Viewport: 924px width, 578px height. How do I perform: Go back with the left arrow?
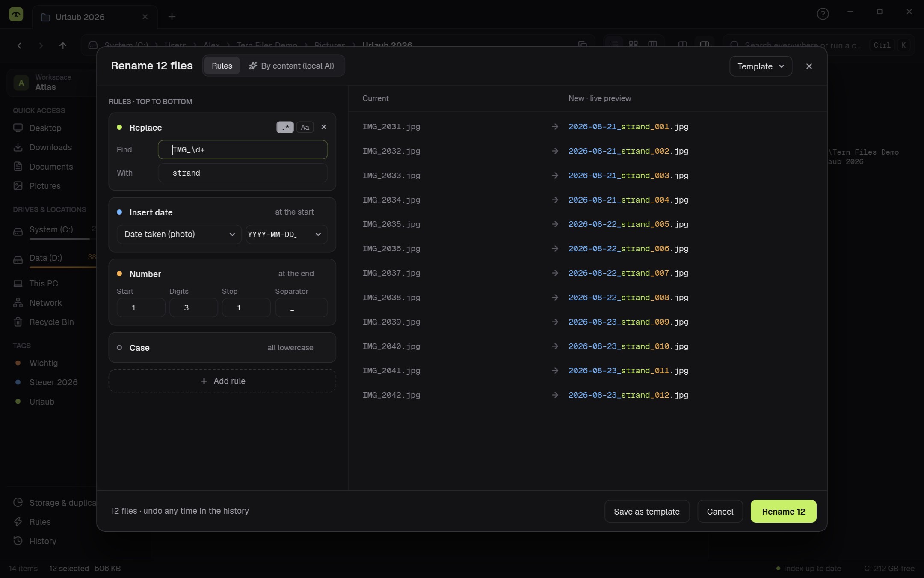coord(19,45)
